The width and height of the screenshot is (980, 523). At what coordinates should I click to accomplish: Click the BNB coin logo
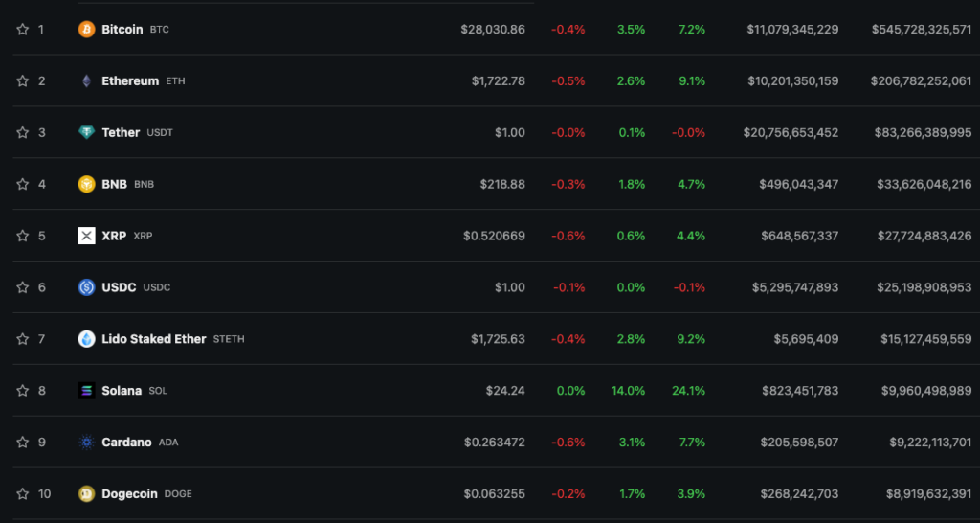point(86,184)
